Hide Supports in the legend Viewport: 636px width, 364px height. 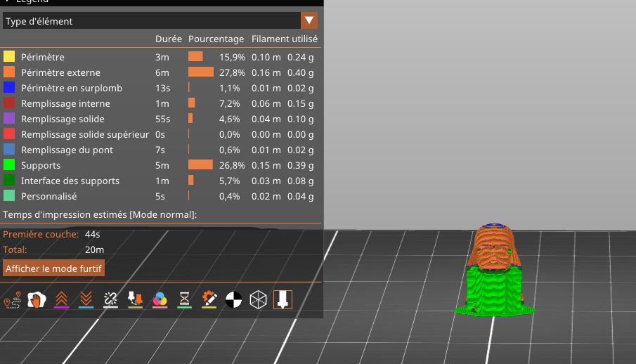(41, 165)
